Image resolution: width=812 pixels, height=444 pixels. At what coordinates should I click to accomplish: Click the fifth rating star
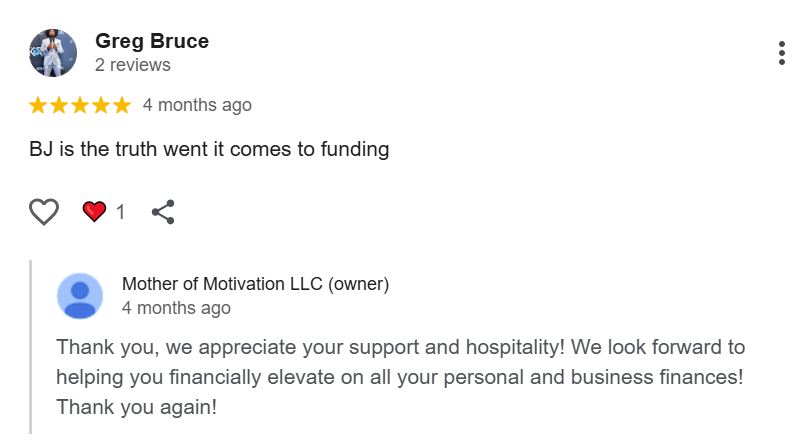coord(122,105)
